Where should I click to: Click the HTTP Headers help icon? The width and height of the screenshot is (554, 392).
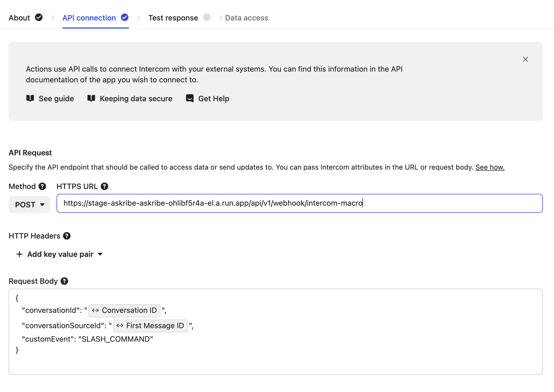tap(67, 236)
